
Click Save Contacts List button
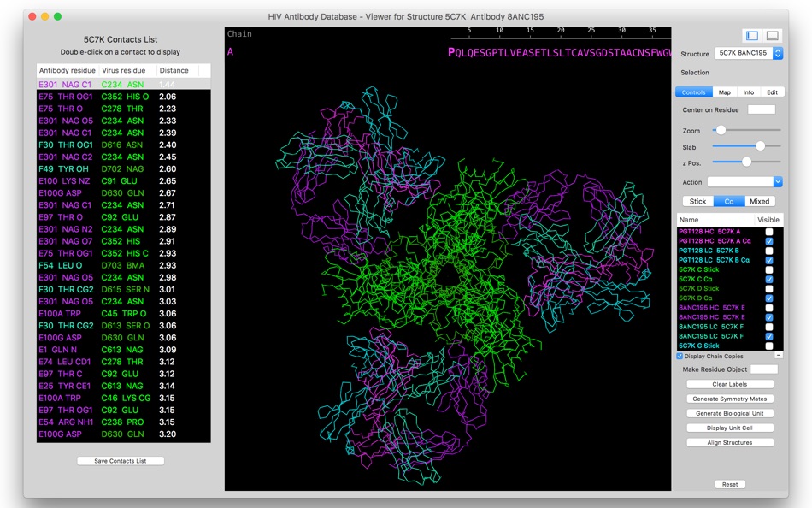tap(121, 461)
